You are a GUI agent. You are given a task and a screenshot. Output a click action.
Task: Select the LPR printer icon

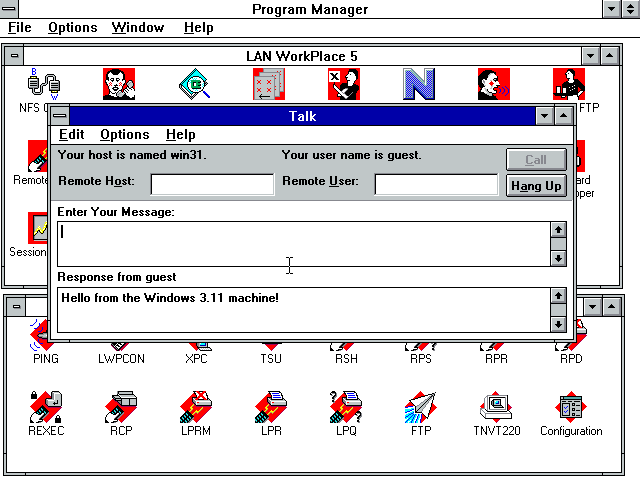coord(271,407)
